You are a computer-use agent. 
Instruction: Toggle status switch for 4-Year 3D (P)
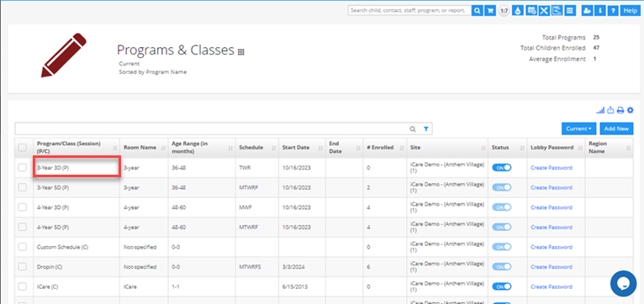[x=501, y=207]
